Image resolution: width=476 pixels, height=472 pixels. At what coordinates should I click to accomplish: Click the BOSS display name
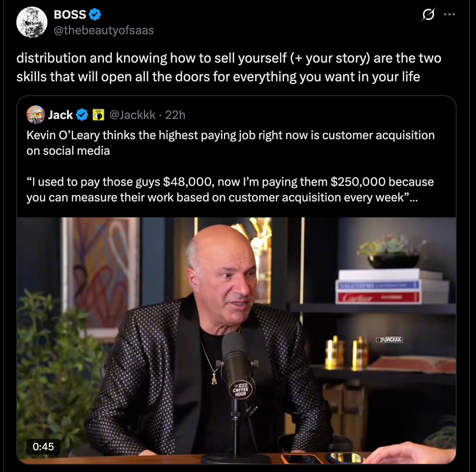pyautogui.click(x=70, y=14)
